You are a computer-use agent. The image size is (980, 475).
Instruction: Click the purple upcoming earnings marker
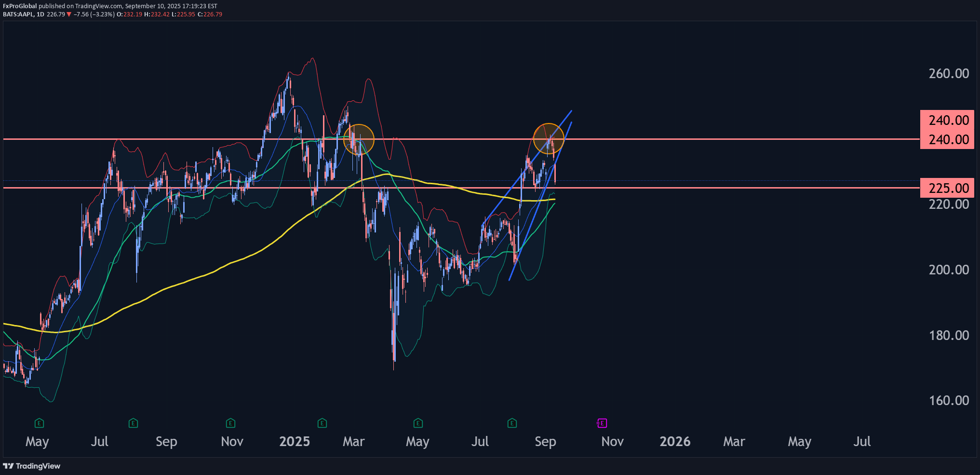pos(602,423)
